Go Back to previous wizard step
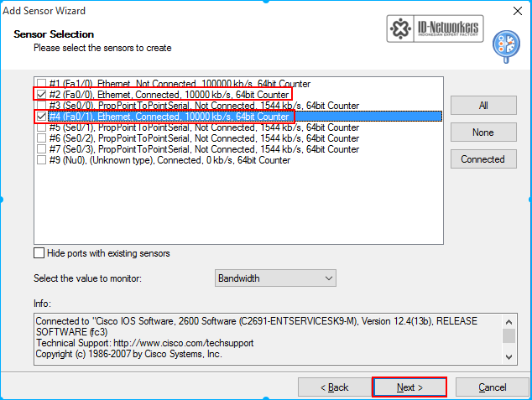Viewport: 532px width, 400px height. point(335,387)
